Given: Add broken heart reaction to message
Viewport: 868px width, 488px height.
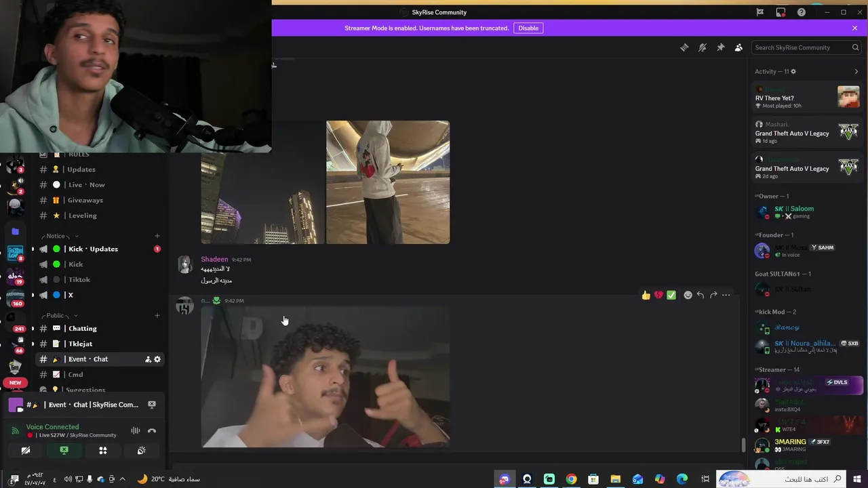Looking at the screenshot, I should 658,295.
